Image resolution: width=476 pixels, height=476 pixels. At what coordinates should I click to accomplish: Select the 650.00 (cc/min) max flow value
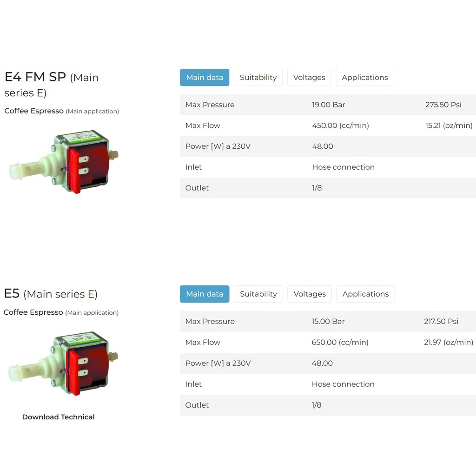click(340, 342)
